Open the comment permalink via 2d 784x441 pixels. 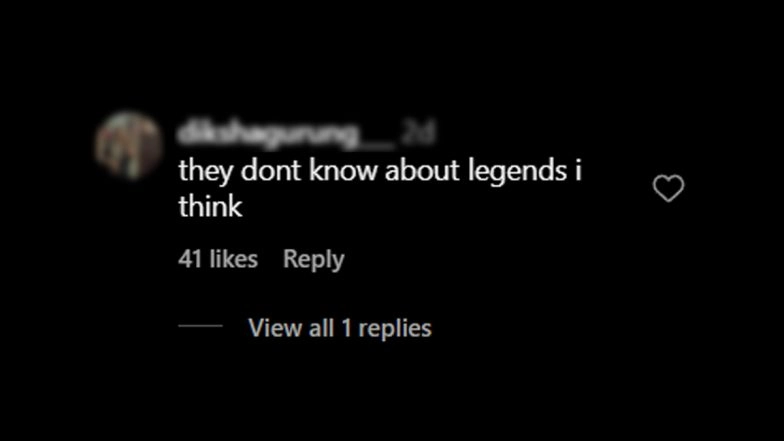click(418, 134)
